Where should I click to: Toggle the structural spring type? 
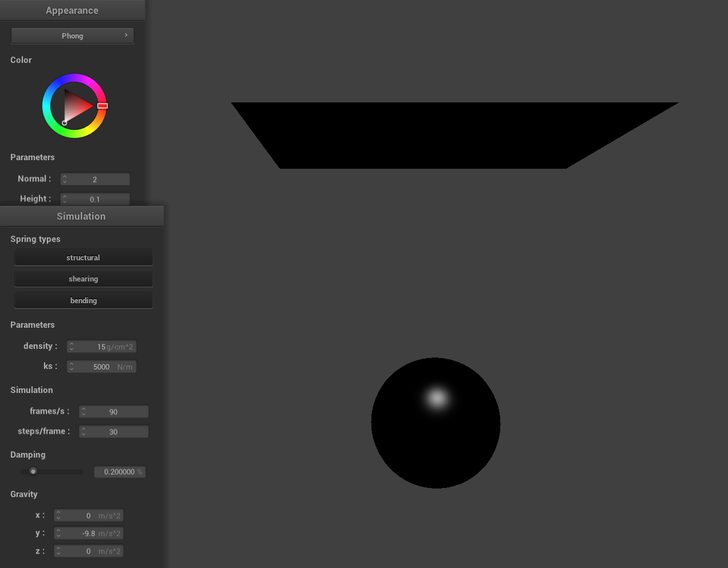(84, 257)
